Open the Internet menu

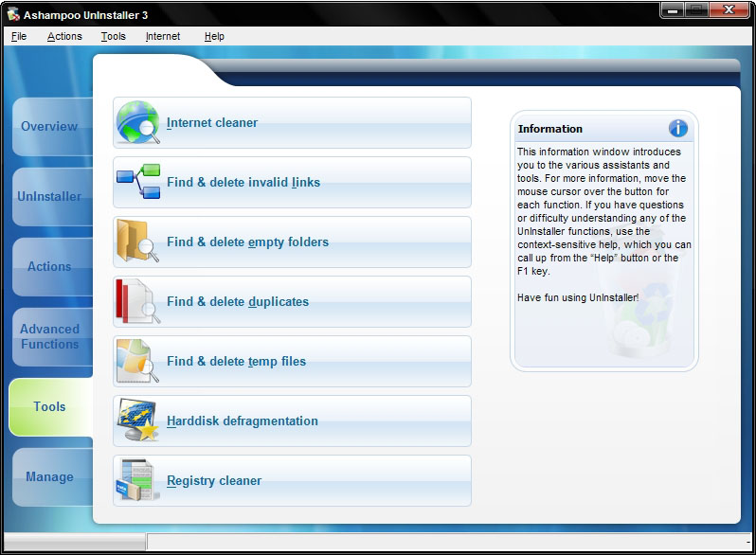163,36
